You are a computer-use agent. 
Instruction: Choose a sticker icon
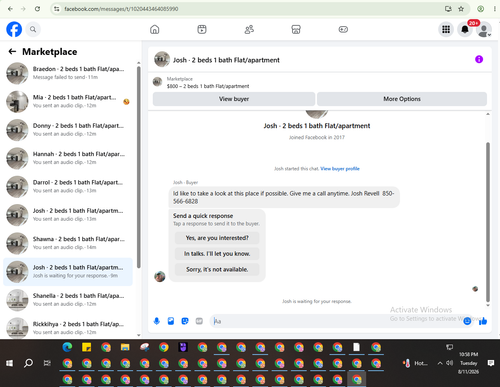pyautogui.click(x=185, y=321)
